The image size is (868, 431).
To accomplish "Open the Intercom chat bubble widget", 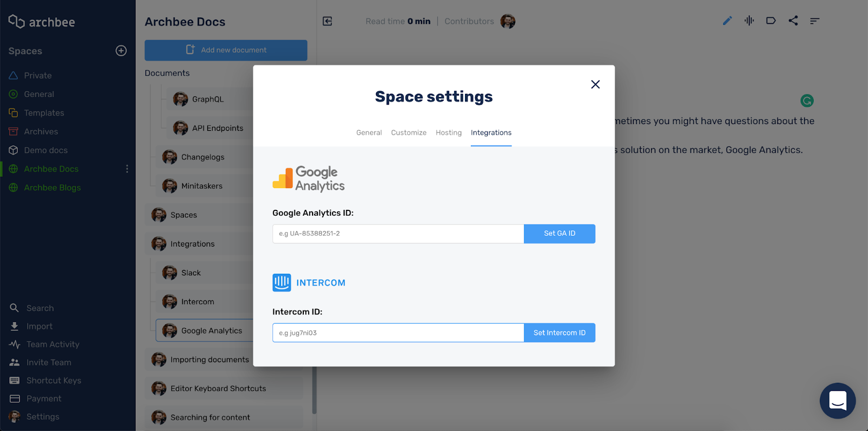I will [x=837, y=401].
